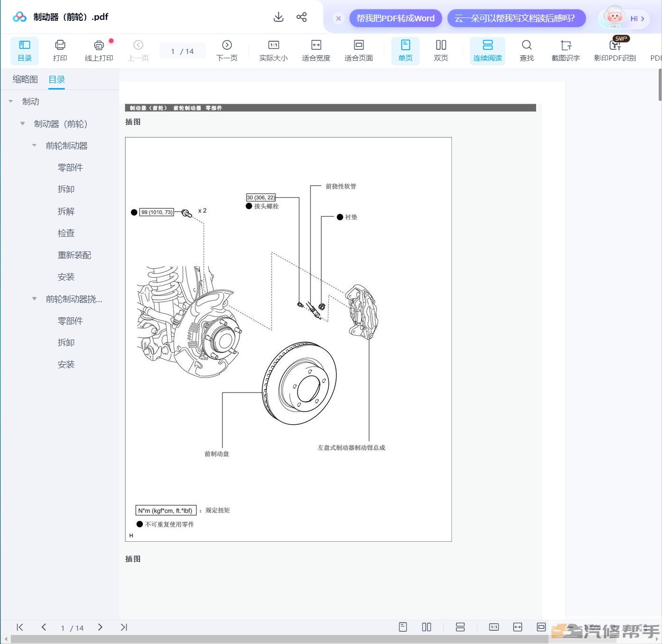The image size is (662, 644).
Task: Download the PDF file
Action: click(279, 17)
